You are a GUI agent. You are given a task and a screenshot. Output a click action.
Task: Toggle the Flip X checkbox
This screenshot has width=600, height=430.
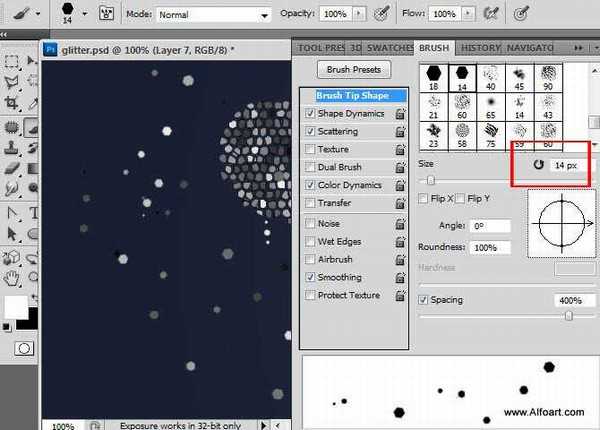424,199
